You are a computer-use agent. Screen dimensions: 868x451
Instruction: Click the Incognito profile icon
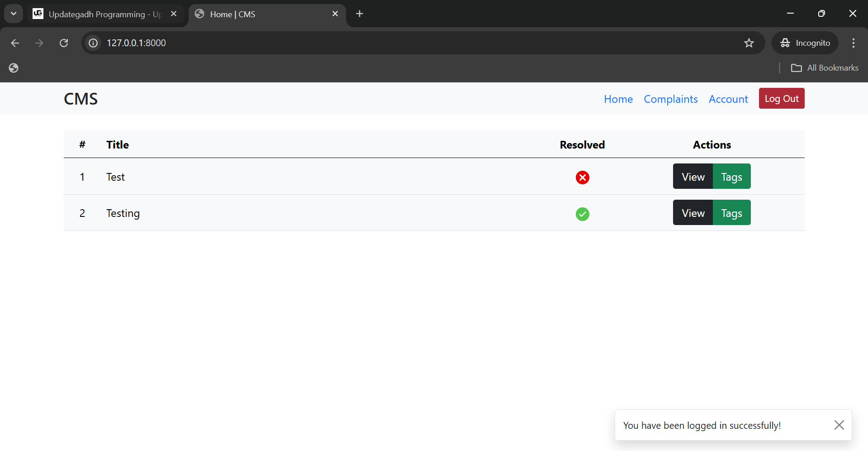click(786, 43)
